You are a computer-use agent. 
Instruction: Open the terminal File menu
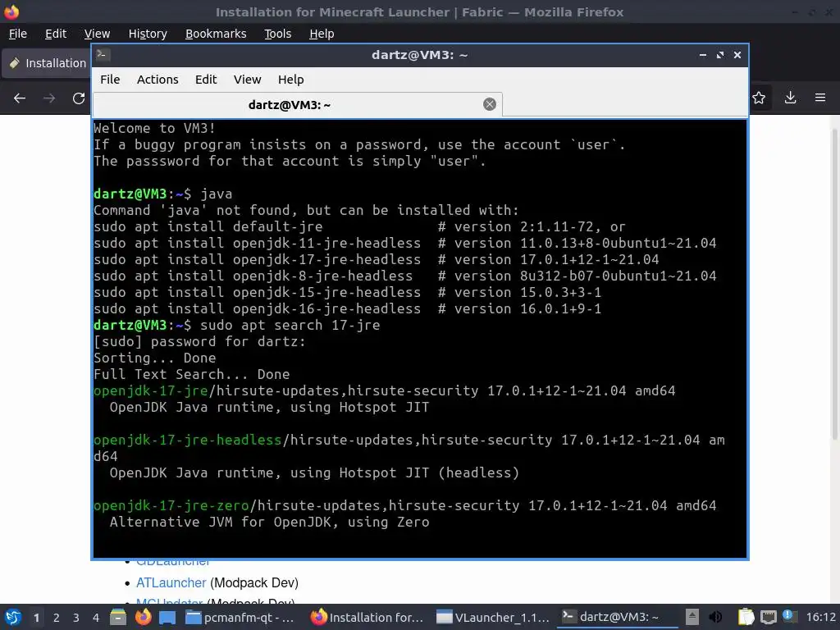110,80
